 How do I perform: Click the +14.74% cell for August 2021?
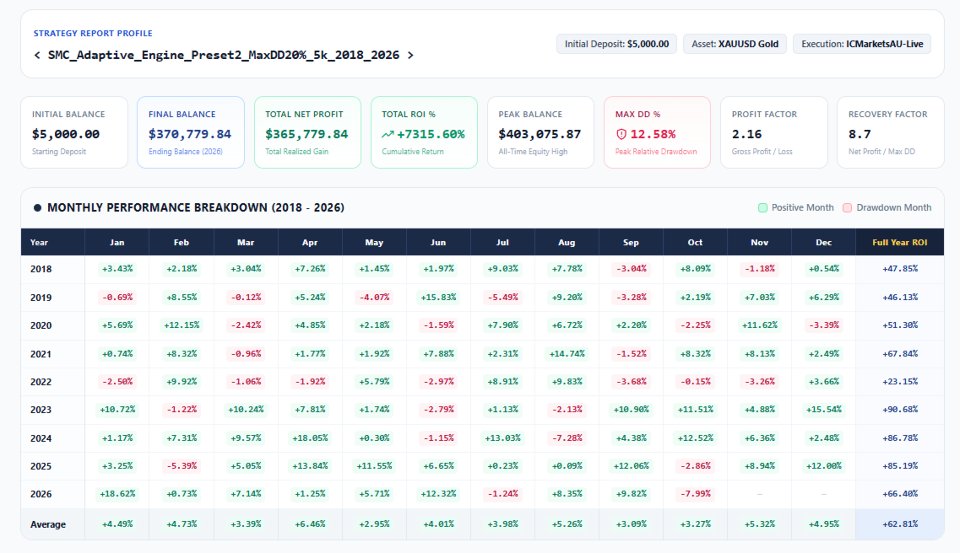coord(567,354)
